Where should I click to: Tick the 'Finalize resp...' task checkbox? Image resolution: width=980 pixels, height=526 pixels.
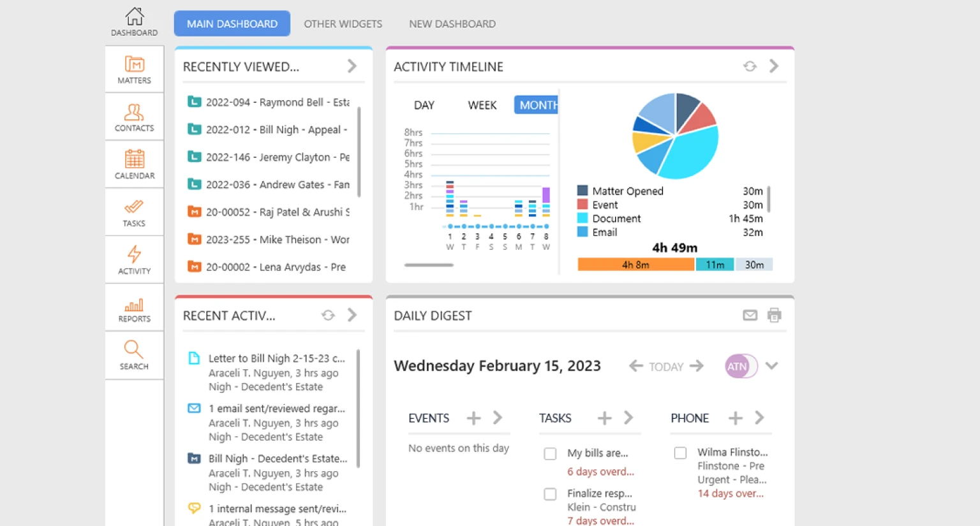(x=550, y=494)
